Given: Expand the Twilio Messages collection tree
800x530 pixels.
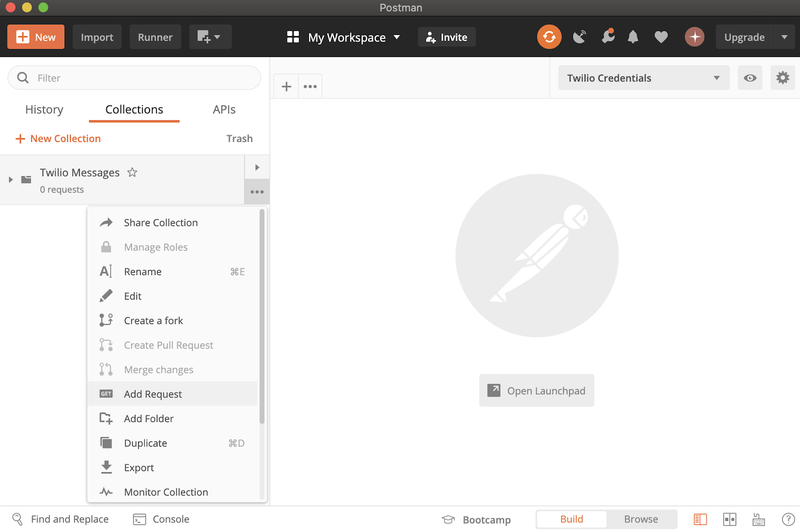Looking at the screenshot, I should 11,180.
